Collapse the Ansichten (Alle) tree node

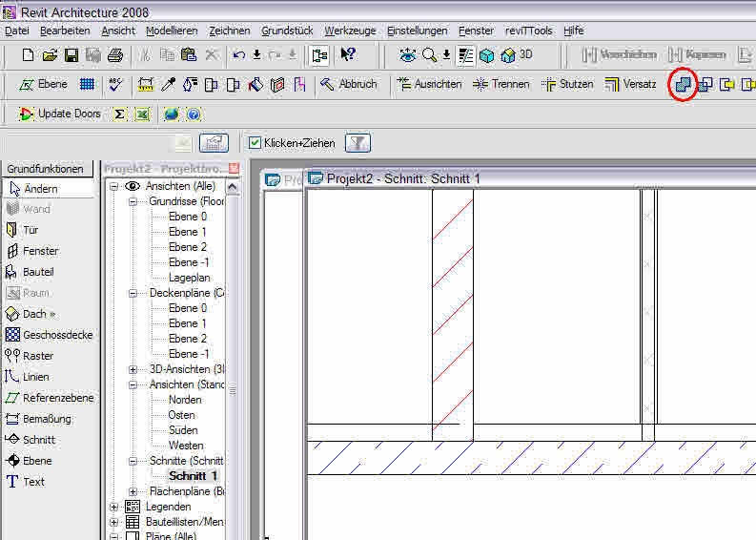click(x=113, y=186)
